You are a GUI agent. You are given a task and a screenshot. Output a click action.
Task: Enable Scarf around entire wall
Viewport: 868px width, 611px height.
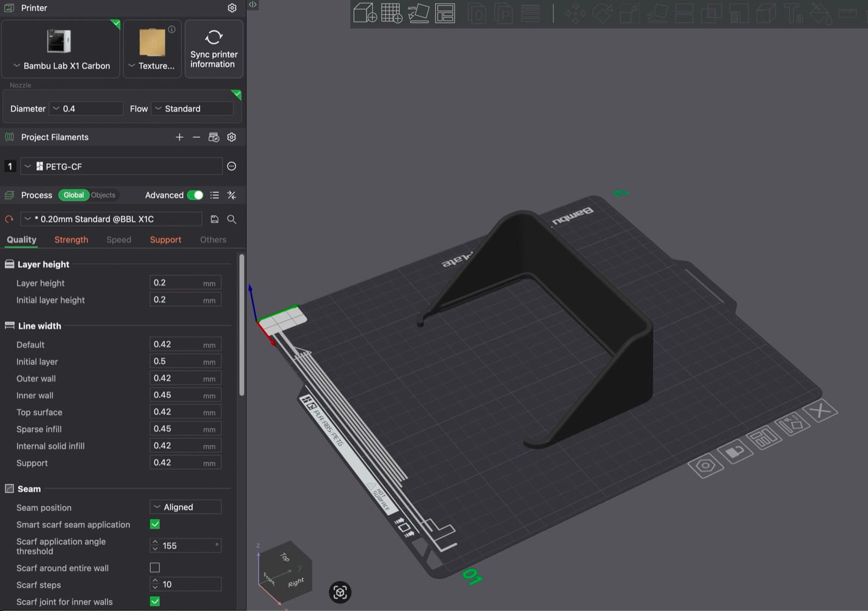(x=155, y=568)
